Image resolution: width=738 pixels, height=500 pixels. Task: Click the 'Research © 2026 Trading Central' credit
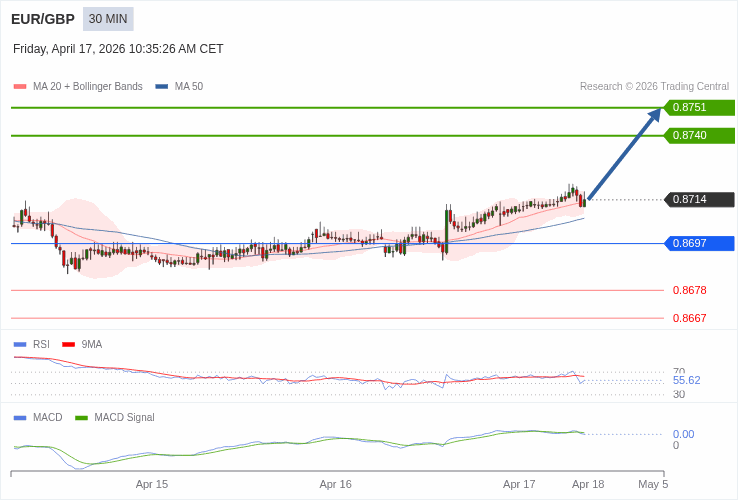tap(654, 87)
